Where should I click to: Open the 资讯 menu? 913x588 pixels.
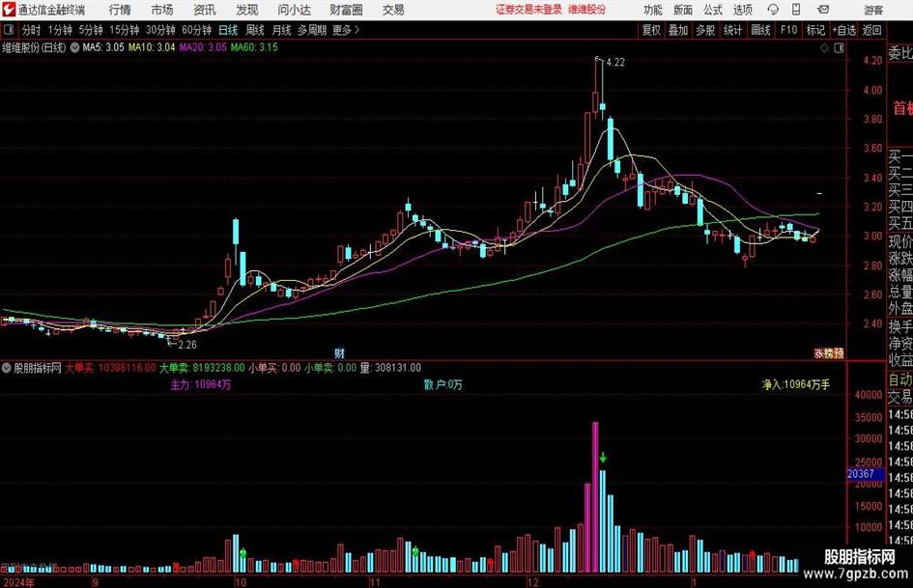[x=205, y=10]
